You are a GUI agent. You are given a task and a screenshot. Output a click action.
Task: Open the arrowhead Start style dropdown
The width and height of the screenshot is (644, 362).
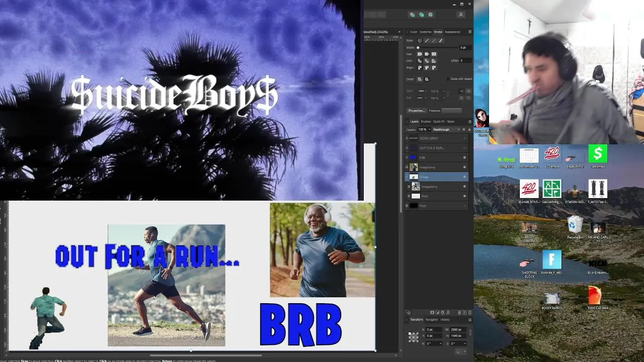click(423, 91)
